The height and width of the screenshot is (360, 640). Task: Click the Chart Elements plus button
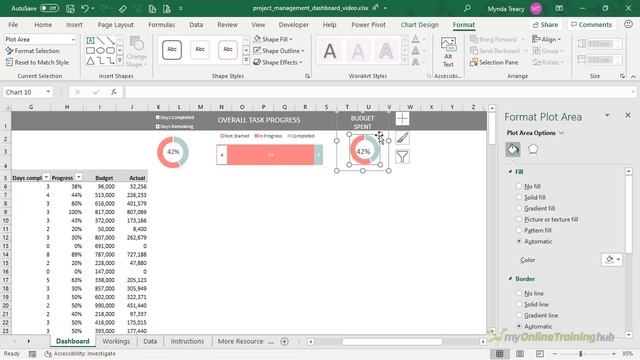(402, 119)
